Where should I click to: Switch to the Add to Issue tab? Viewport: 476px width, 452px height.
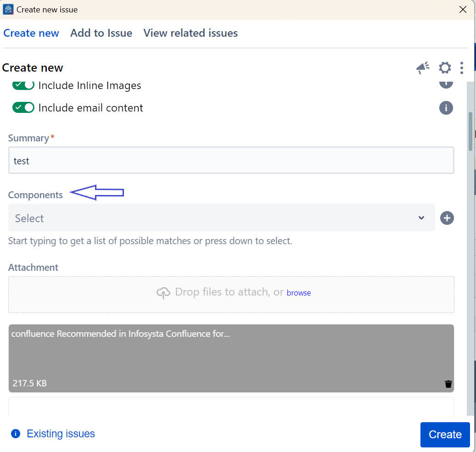(x=101, y=33)
